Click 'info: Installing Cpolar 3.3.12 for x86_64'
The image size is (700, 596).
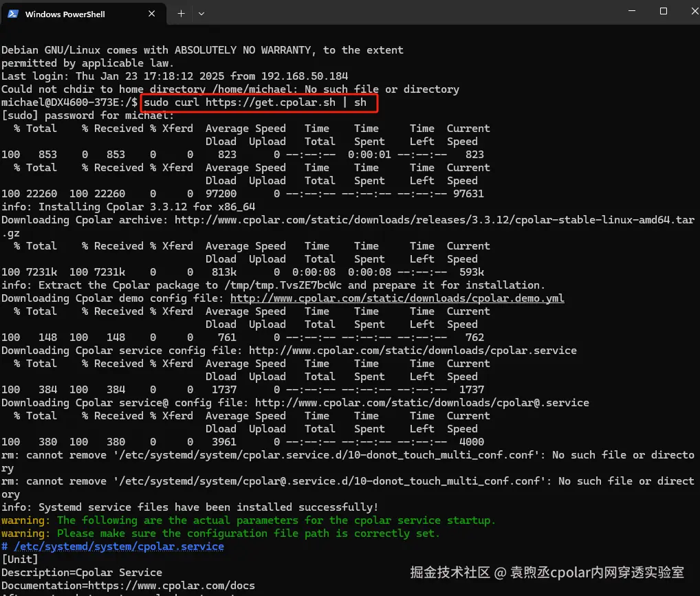coord(128,207)
